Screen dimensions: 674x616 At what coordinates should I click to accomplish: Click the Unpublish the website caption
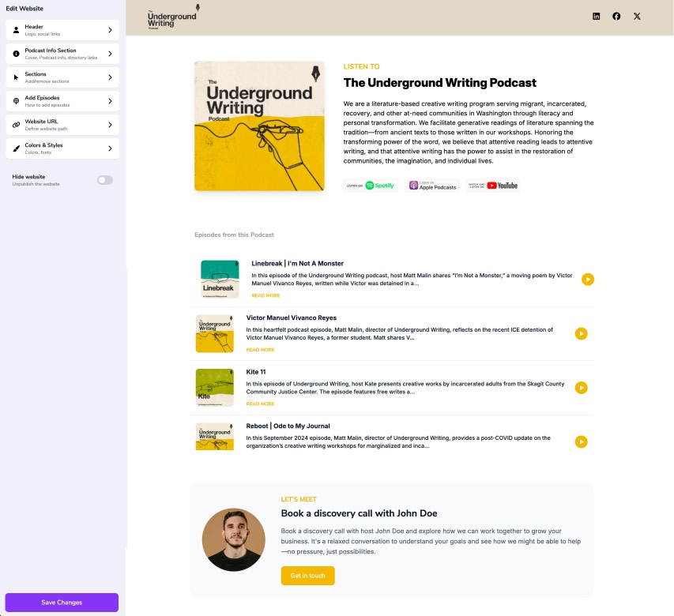[x=36, y=184]
